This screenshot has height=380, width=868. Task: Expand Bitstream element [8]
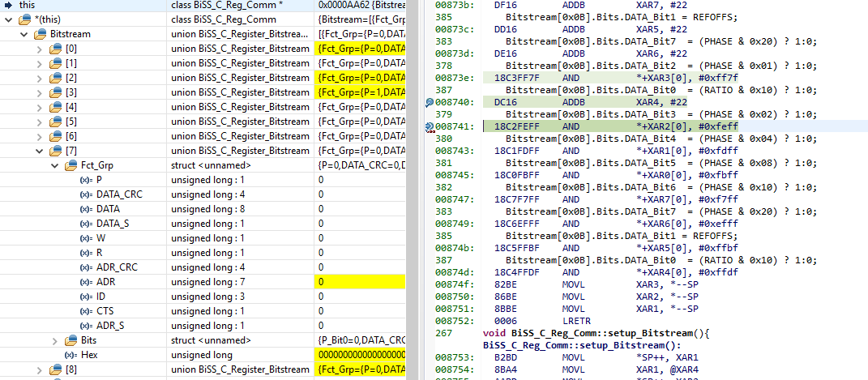[x=40, y=369]
